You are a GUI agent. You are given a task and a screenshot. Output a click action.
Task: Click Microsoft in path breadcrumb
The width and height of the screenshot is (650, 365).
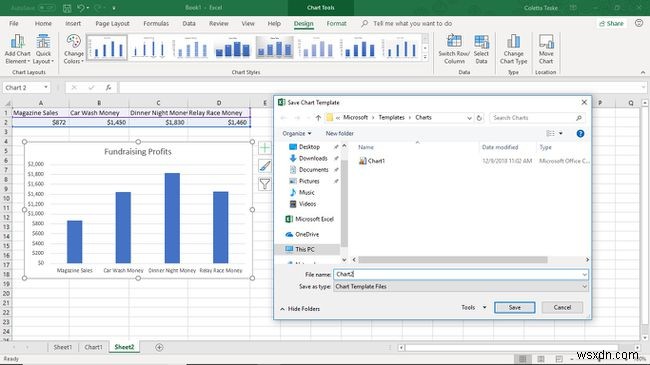355,118
